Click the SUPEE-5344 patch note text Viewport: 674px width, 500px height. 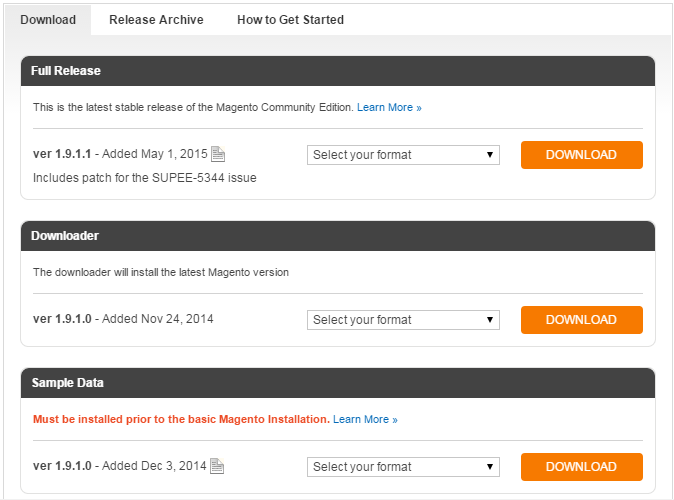[145, 178]
